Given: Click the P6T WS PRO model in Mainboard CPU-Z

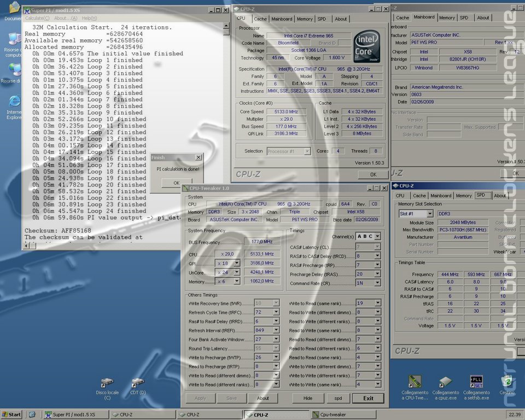Looking at the screenshot, I should click(447, 43).
